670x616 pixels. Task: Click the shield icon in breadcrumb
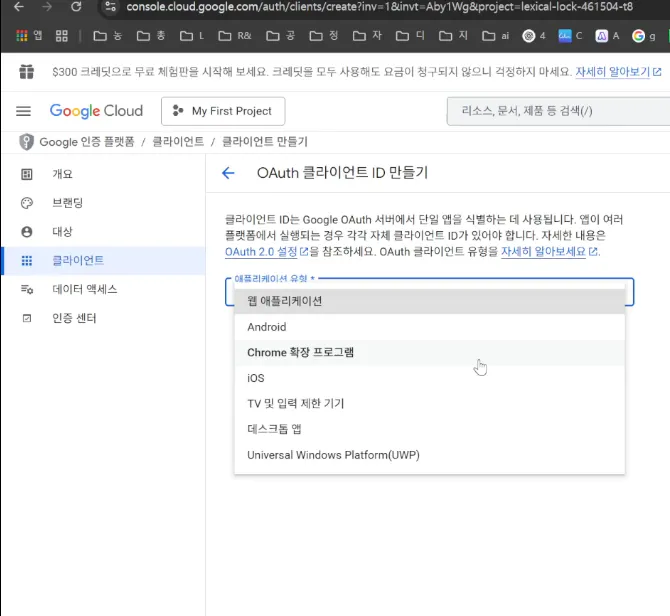click(26, 141)
